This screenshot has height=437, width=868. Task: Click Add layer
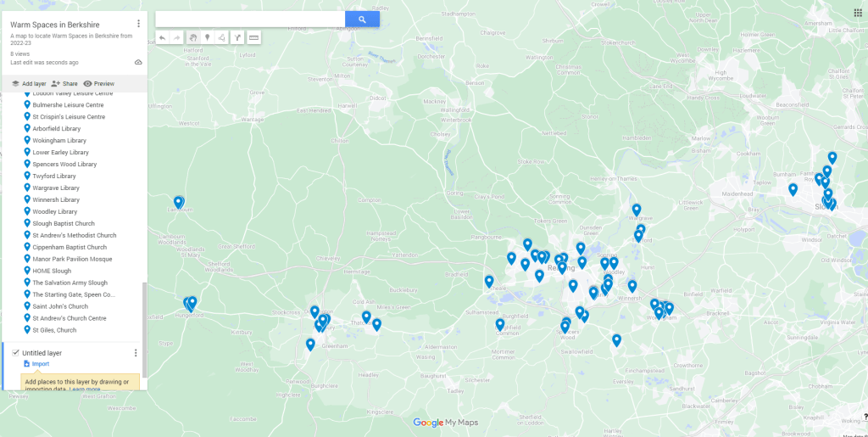(28, 84)
